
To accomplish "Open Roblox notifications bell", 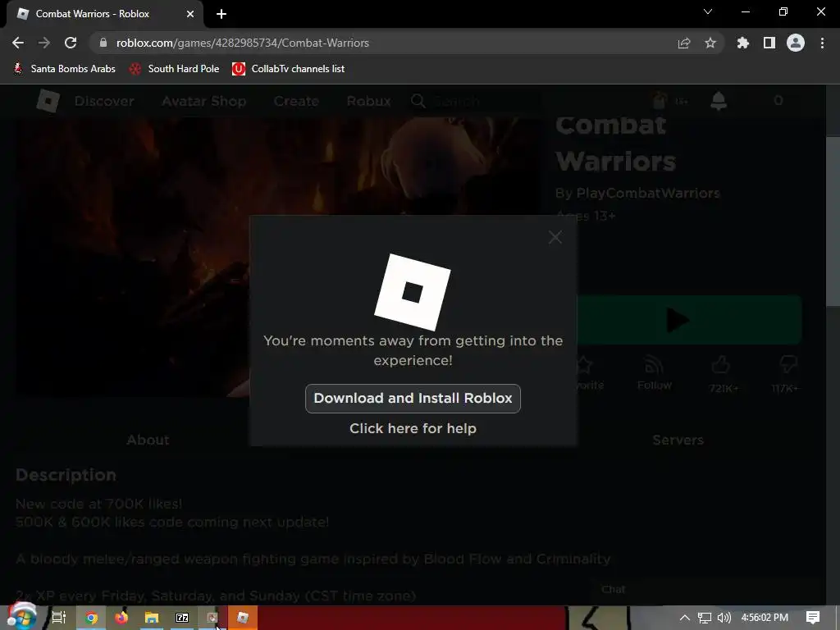I will [x=719, y=101].
